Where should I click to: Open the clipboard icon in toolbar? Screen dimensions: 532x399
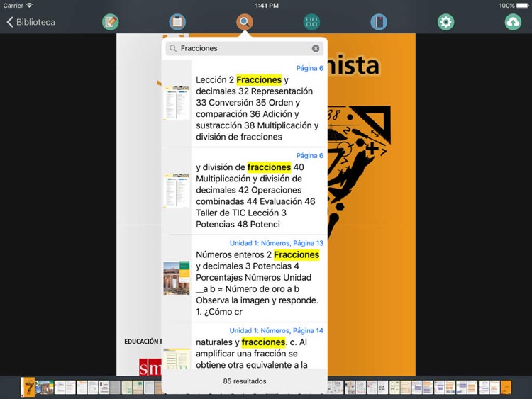[177, 22]
